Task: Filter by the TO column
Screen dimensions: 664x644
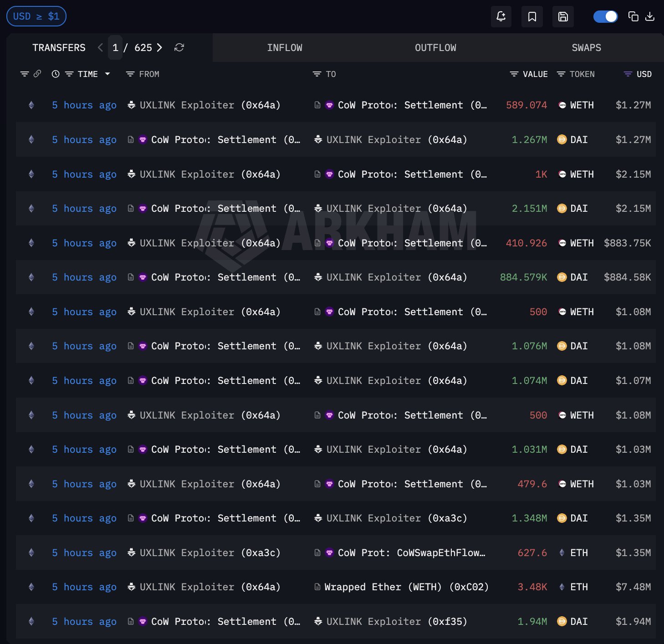Action: point(324,74)
